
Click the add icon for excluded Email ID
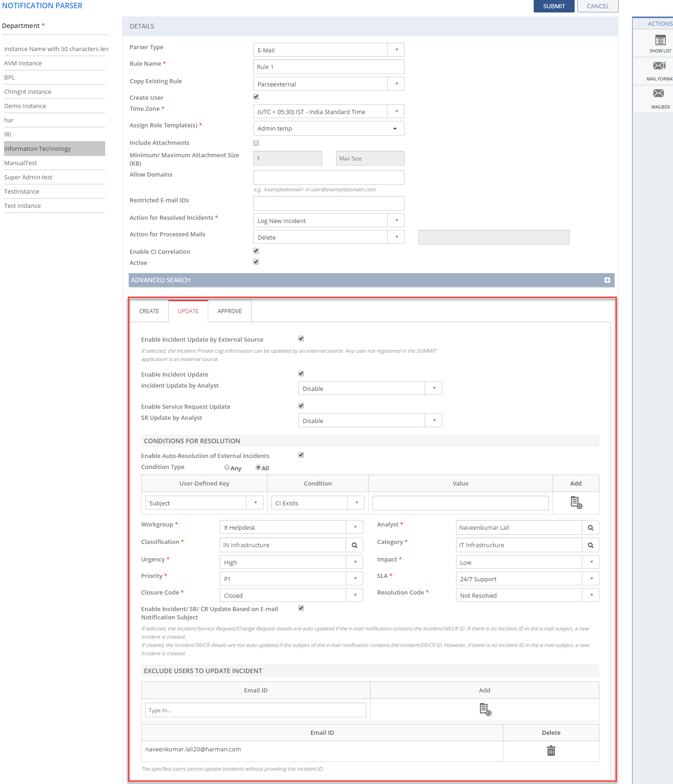point(485,710)
